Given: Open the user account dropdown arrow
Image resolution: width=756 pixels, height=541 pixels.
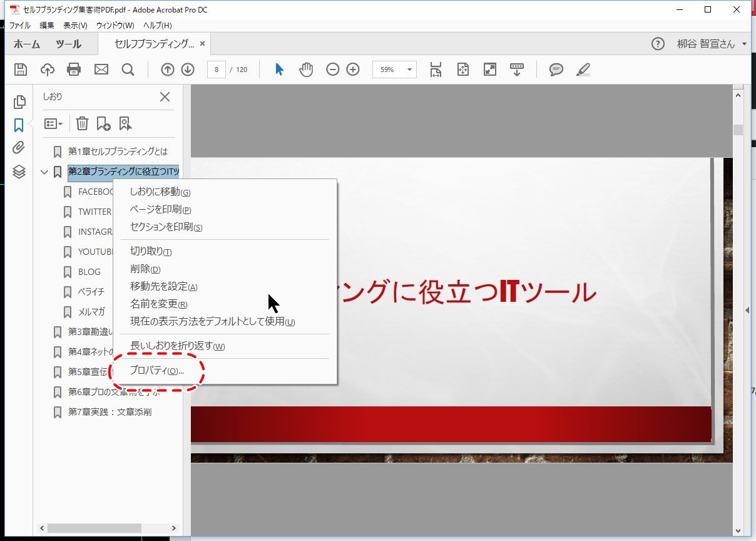Looking at the screenshot, I should pyautogui.click(x=744, y=44).
